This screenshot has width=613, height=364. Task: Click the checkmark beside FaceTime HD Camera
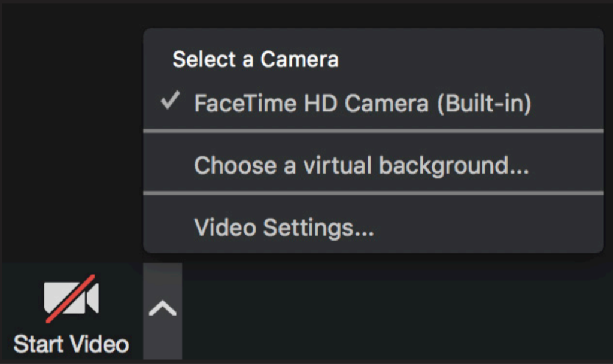point(171,102)
